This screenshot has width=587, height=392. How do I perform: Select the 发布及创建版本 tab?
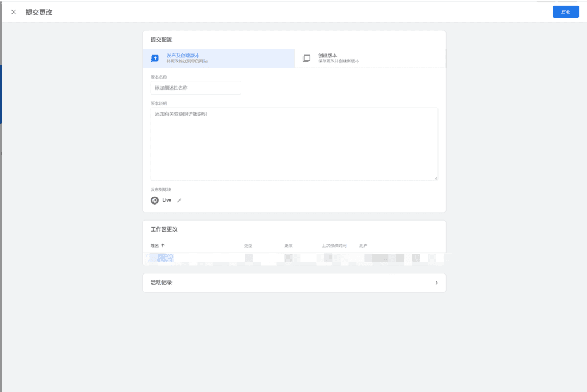point(218,58)
